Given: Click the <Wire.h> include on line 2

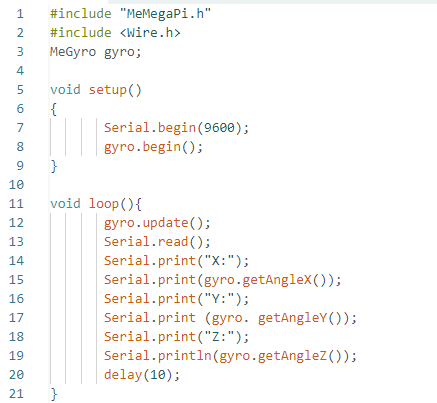Looking at the screenshot, I should 150,33.
